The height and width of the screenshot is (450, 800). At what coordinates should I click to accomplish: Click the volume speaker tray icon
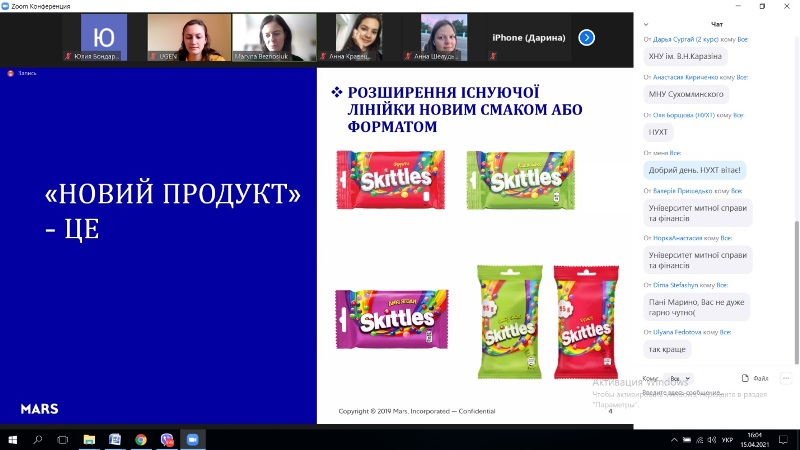click(712, 440)
